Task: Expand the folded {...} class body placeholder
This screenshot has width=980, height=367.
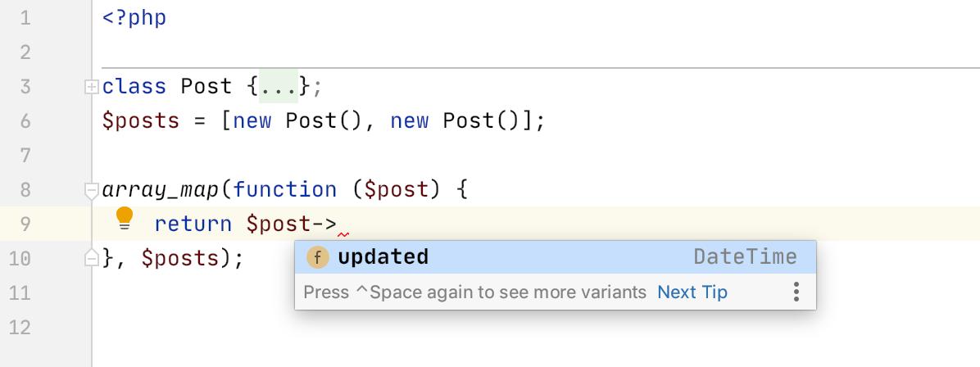Action: point(278,86)
